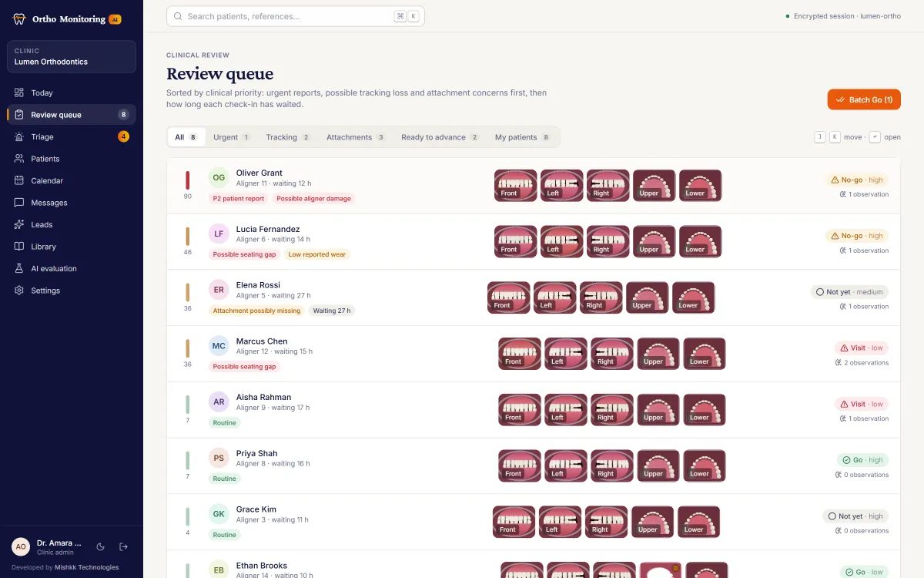Click the Settings gear icon

(x=19, y=291)
